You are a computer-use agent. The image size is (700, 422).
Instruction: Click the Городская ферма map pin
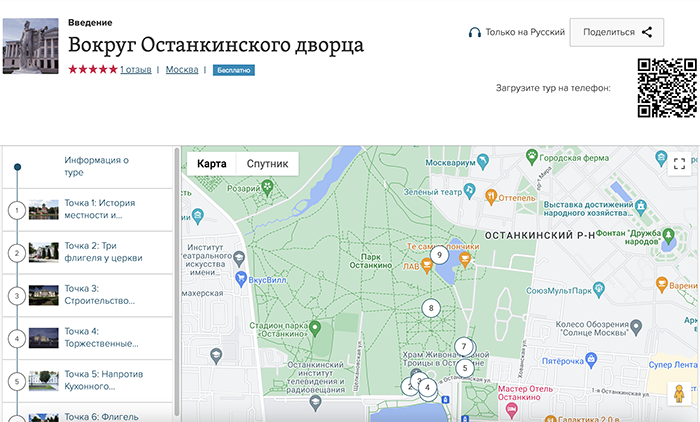532,157
